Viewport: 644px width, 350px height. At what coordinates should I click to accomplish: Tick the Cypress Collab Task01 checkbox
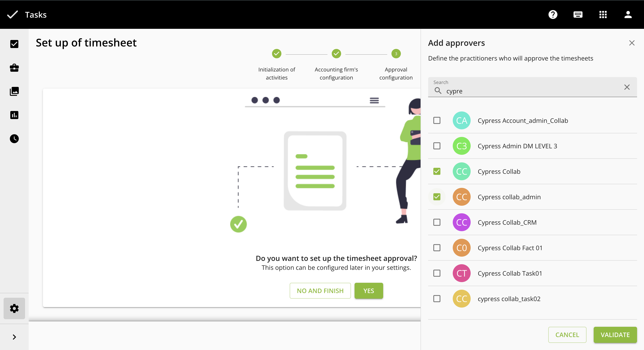(437, 273)
